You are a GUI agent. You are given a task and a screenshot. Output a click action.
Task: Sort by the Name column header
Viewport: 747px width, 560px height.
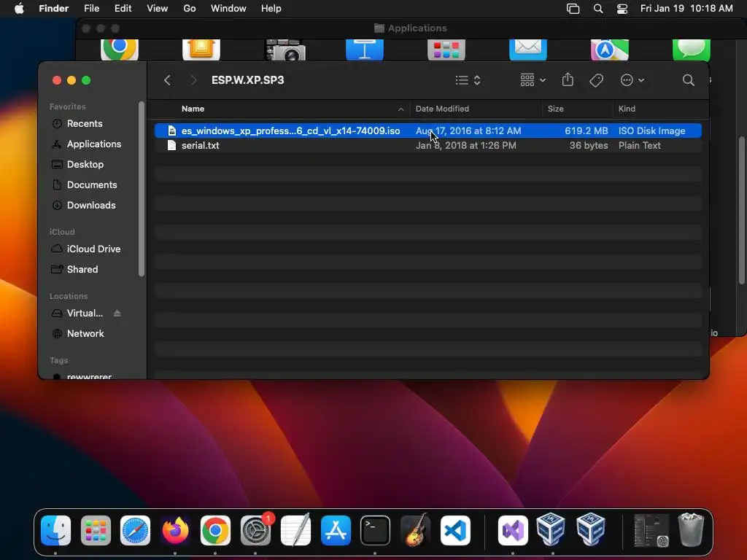(193, 109)
